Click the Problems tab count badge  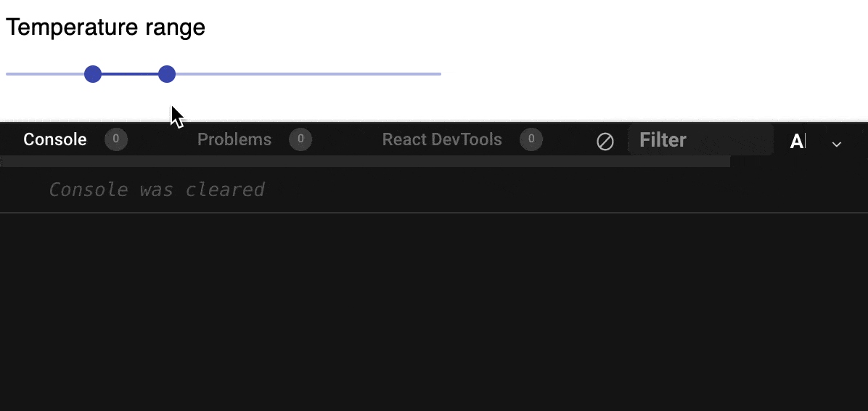coord(300,139)
